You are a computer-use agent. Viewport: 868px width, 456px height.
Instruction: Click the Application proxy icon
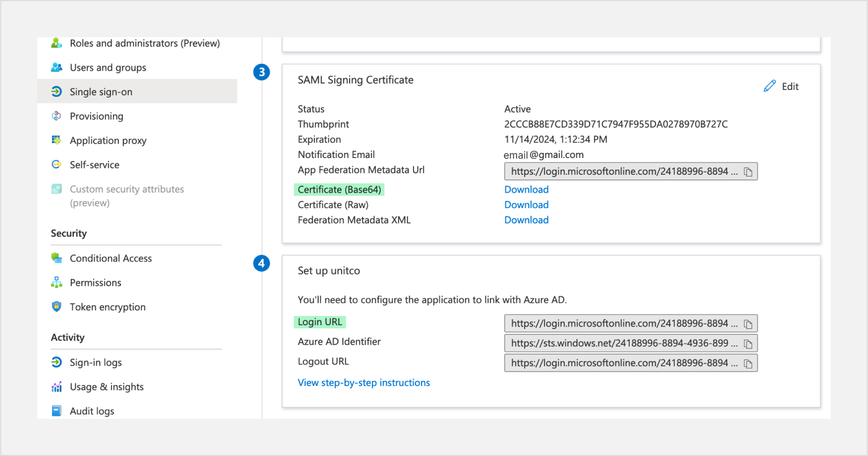coord(56,140)
